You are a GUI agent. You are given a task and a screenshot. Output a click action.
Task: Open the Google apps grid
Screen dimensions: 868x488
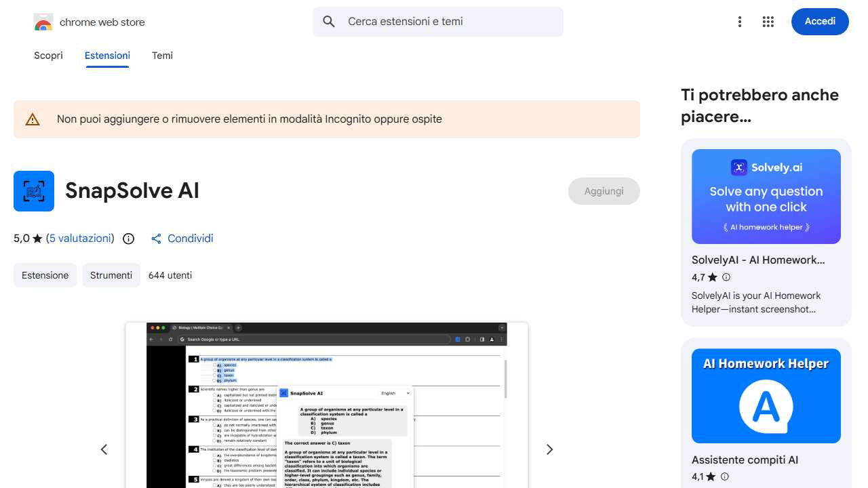pyautogui.click(x=768, y=22)
